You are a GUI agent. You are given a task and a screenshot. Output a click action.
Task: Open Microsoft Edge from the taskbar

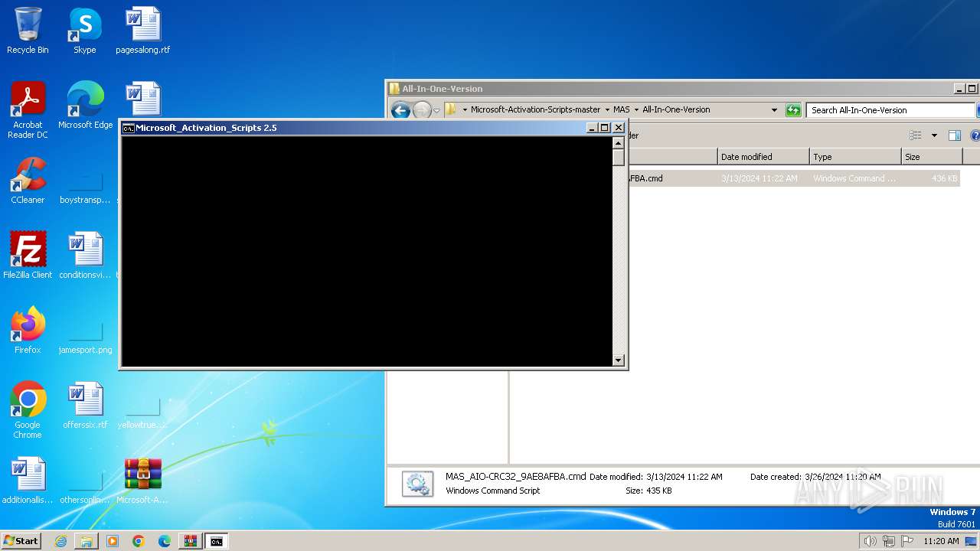[165, 541]
